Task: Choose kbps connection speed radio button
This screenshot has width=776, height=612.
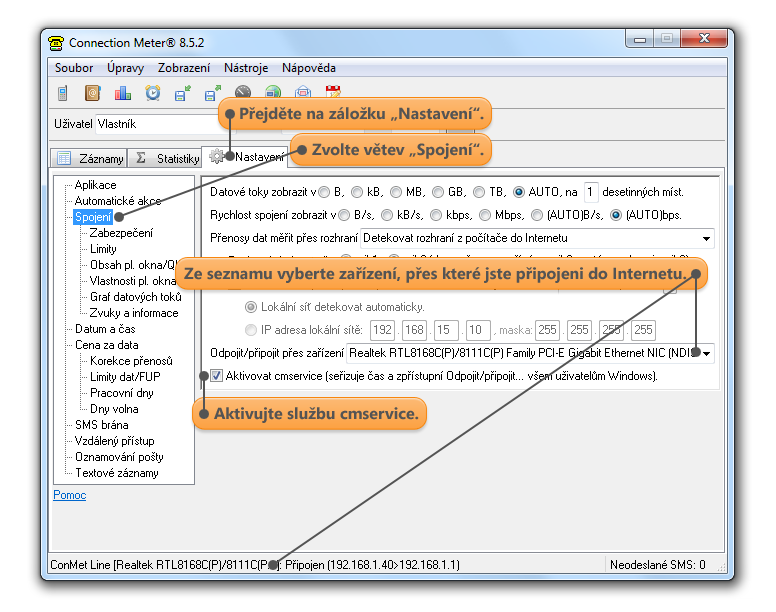Action: pos(436,215)
